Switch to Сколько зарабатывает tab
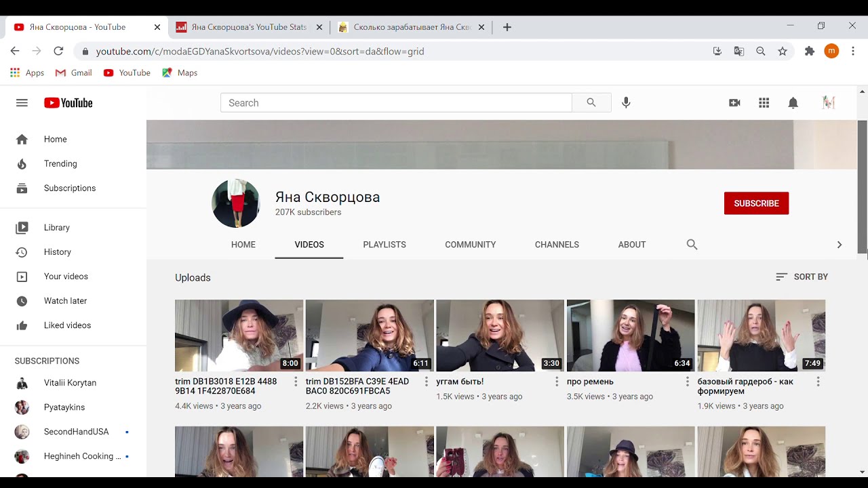Screen dimensions: 868x488 (412, 27)
